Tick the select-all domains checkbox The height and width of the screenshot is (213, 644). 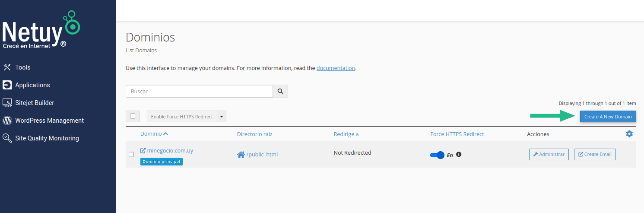click(133, 116)
